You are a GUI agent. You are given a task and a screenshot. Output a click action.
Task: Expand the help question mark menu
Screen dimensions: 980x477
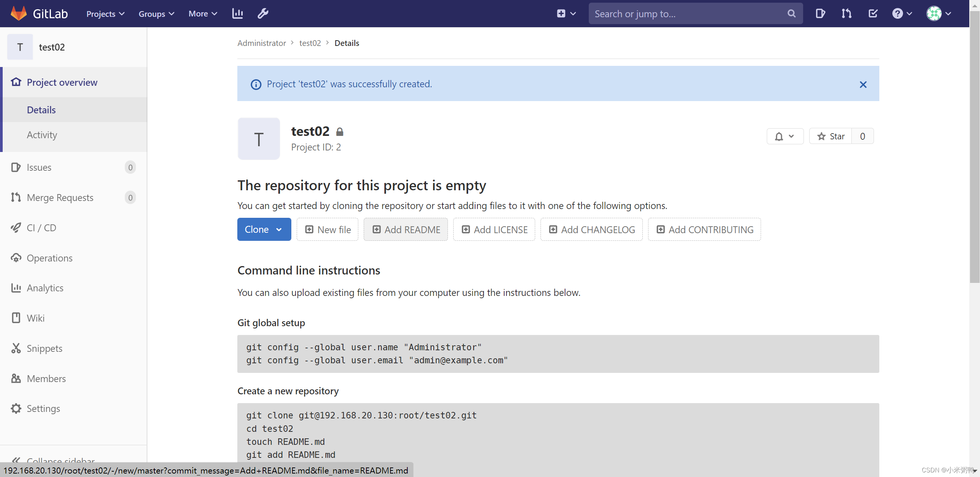[x=902, y=14]
